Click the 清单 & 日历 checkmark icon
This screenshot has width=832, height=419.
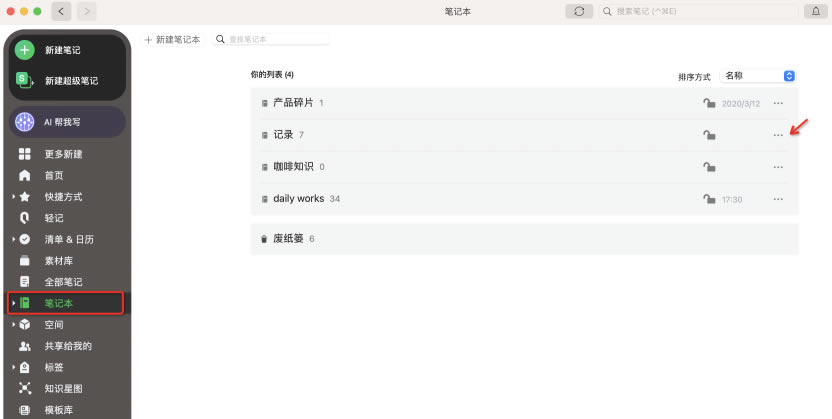coord(24,239)
